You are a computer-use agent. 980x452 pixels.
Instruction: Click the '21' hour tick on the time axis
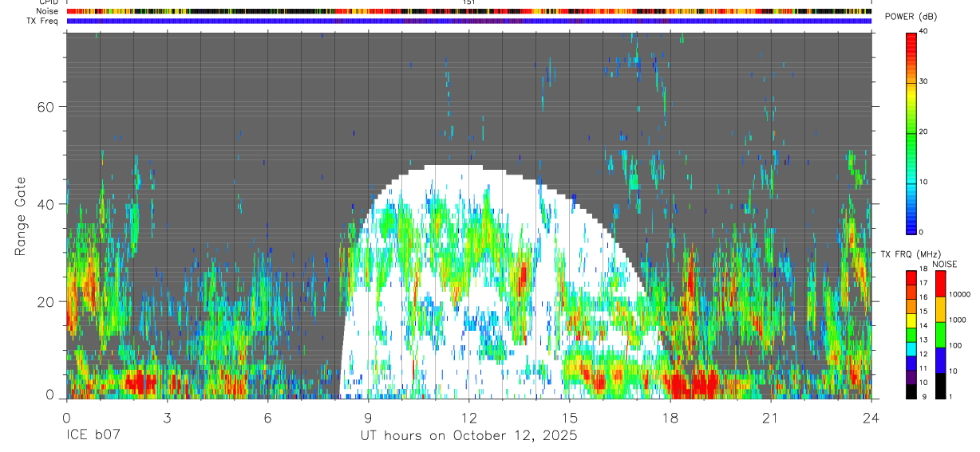pyautogui.click(x=770, y=417)
